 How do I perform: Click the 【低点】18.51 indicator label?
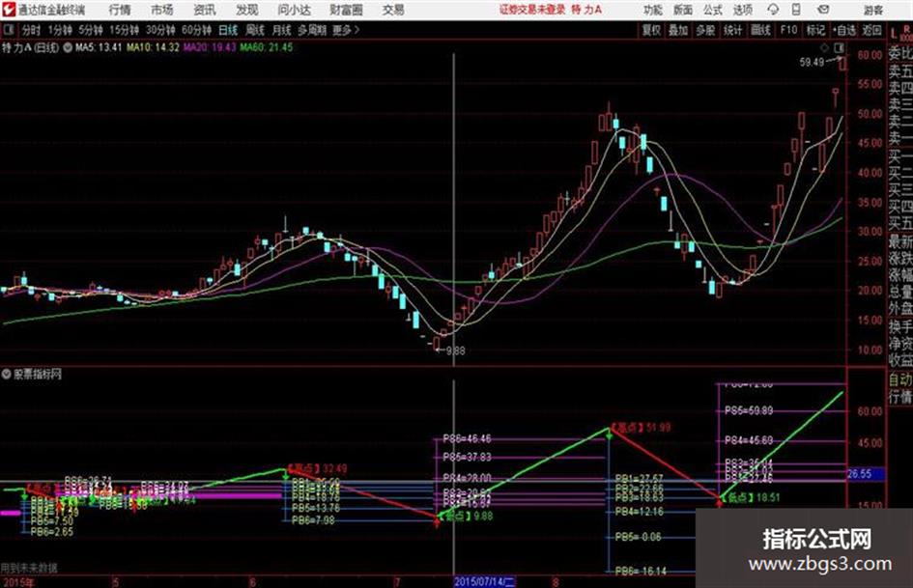(x=751, y=497)
